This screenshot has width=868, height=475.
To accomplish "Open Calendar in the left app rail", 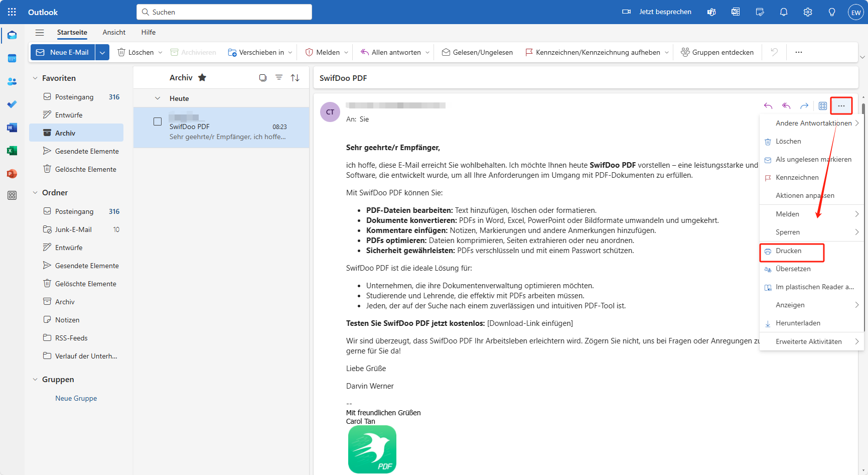I will (12, 58).
